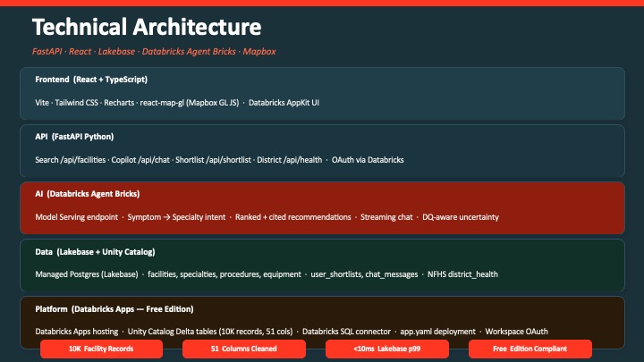Click the Platform (Databricks Apps — Free Edition) heading

pos(114,309)
